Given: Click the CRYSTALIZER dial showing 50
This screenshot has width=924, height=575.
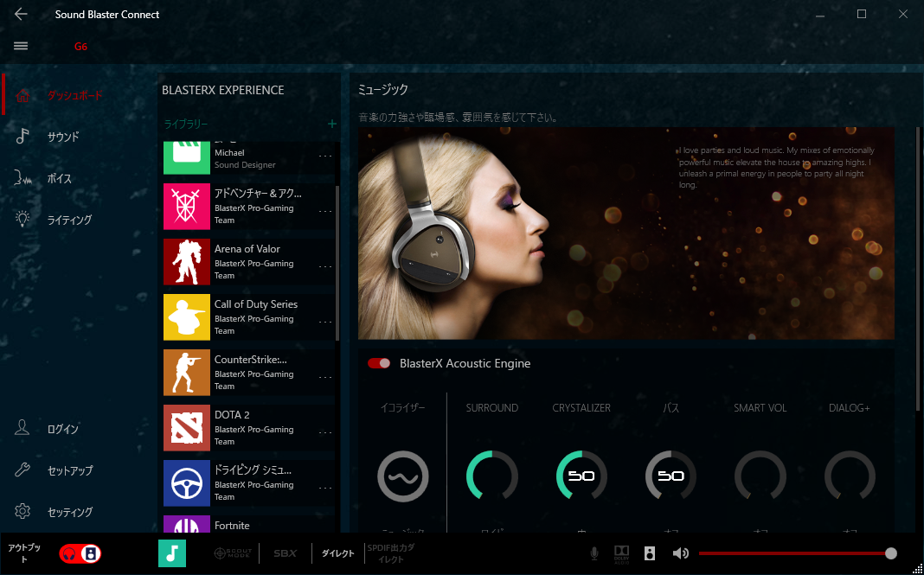Looking at the screenshot, I should [x=581, y=476].
